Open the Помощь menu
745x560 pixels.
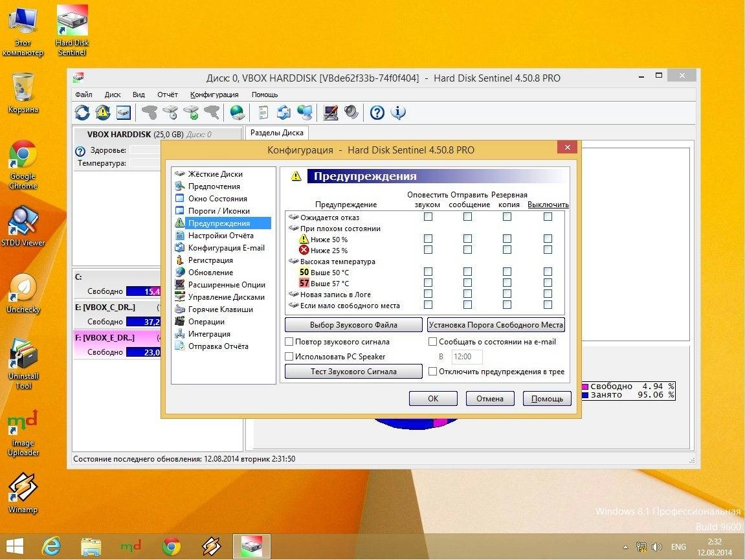(265, 95)
